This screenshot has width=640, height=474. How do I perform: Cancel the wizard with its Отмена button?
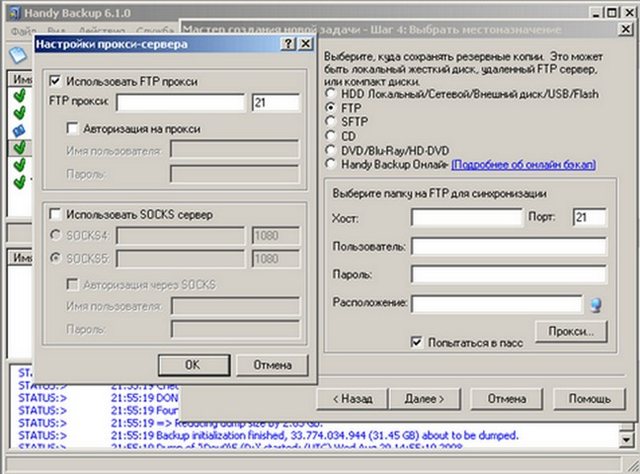tap(507, 398)
